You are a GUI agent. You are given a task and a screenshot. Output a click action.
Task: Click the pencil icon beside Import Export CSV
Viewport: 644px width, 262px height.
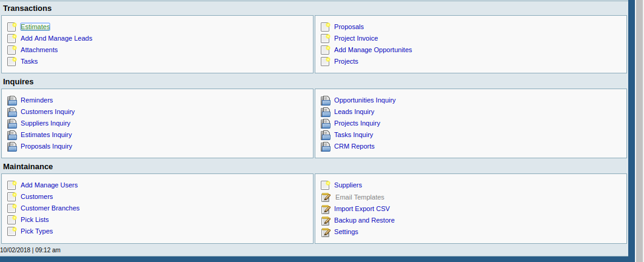point(325,209)
